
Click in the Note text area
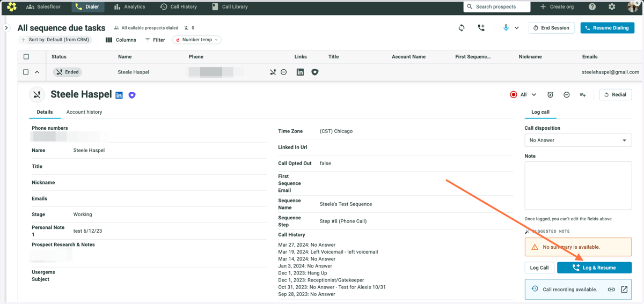coord(578,186)
